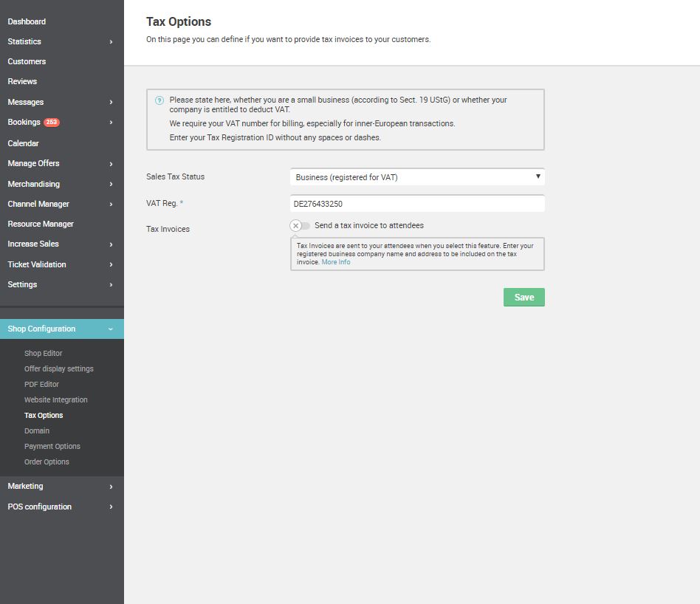This screenshot has width=700, height=604.
Task: Open Website Integration settings
Action: pos(56,400)
